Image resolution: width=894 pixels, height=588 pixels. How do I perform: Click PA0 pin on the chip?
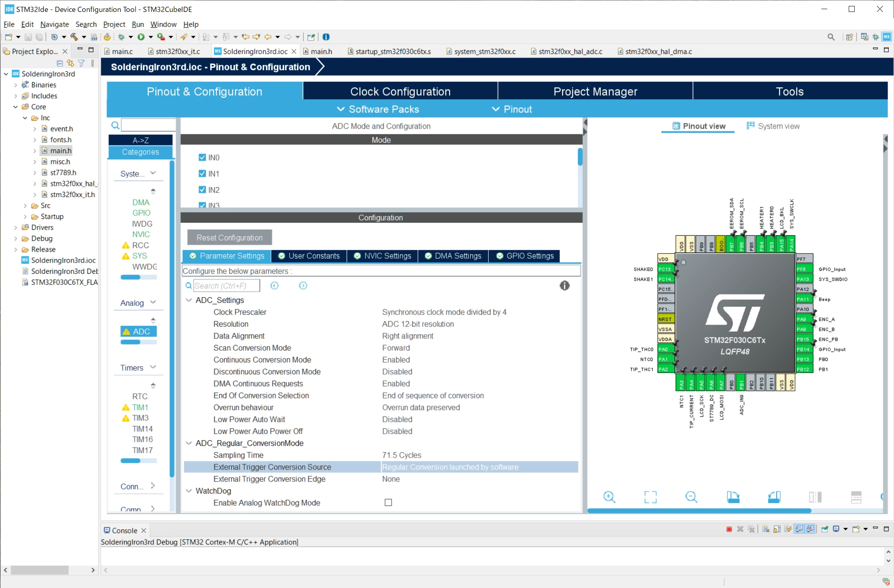[665, 349]
